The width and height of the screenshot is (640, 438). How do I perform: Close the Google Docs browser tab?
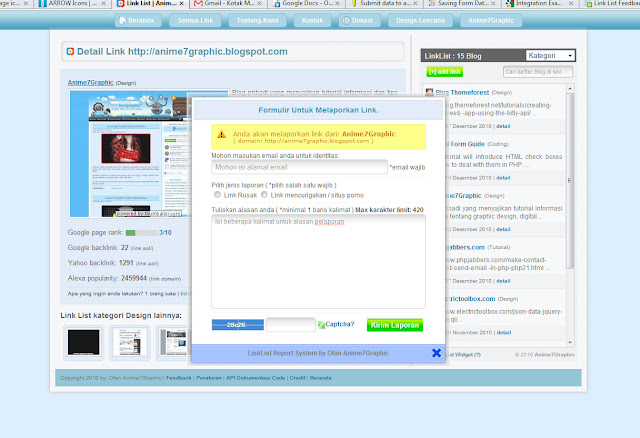pos(338,3)
